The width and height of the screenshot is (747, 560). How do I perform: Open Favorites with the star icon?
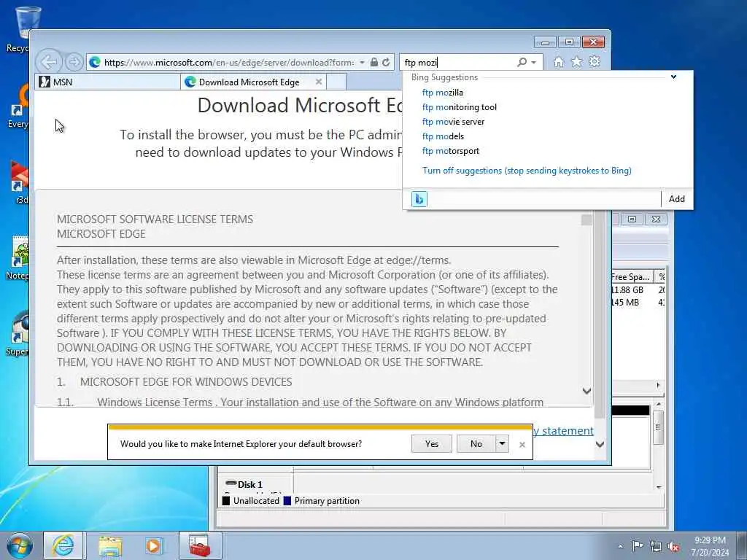point(576,62)
